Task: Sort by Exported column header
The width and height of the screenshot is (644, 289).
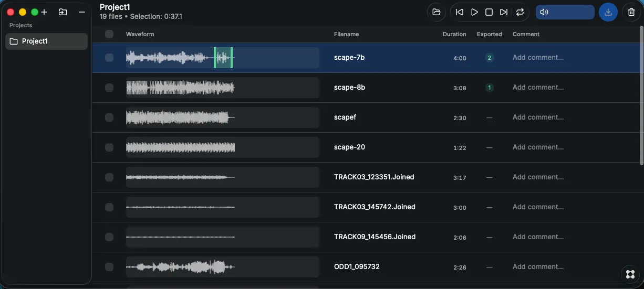Action: tap(489, 34)
